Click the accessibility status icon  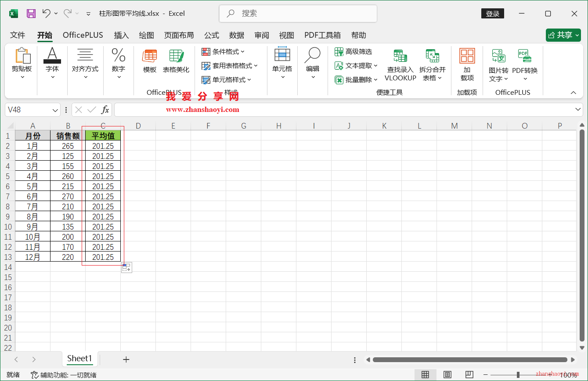click(34, 375)
